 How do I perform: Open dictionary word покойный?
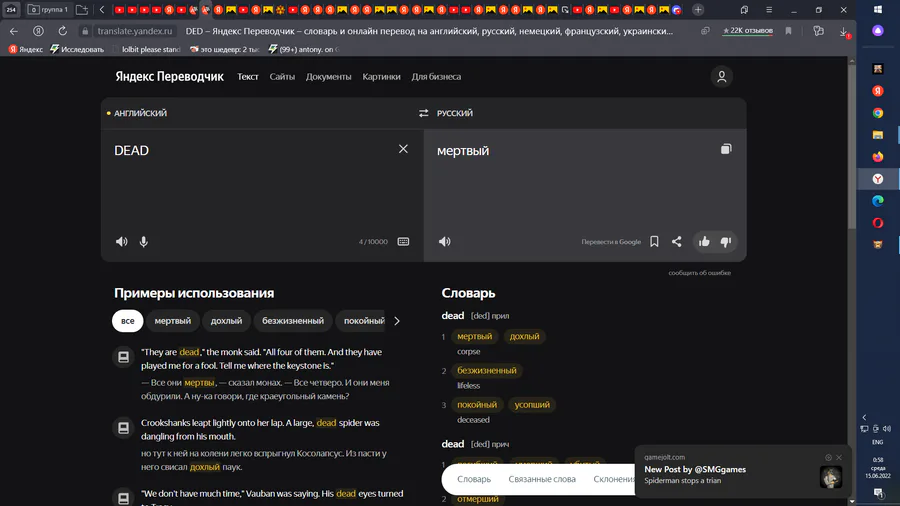coord(477,404)
